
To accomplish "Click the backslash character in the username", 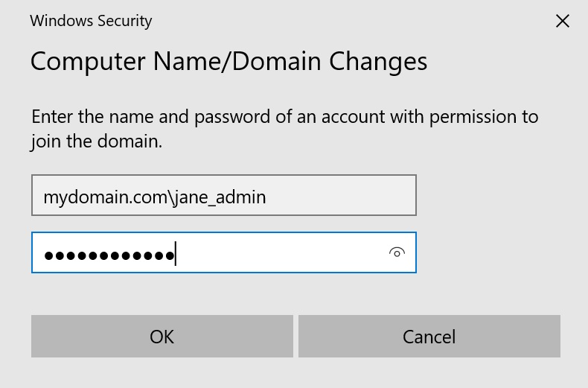I will (x=171, y=197).
